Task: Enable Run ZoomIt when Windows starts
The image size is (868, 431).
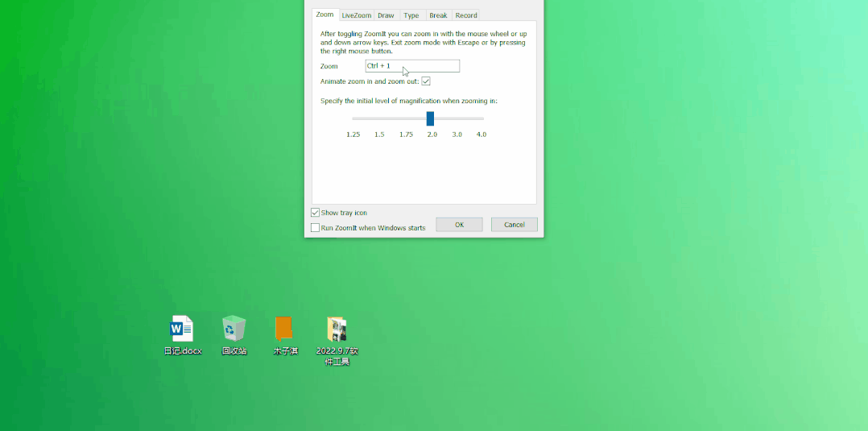Action: [x=316, y=228]
